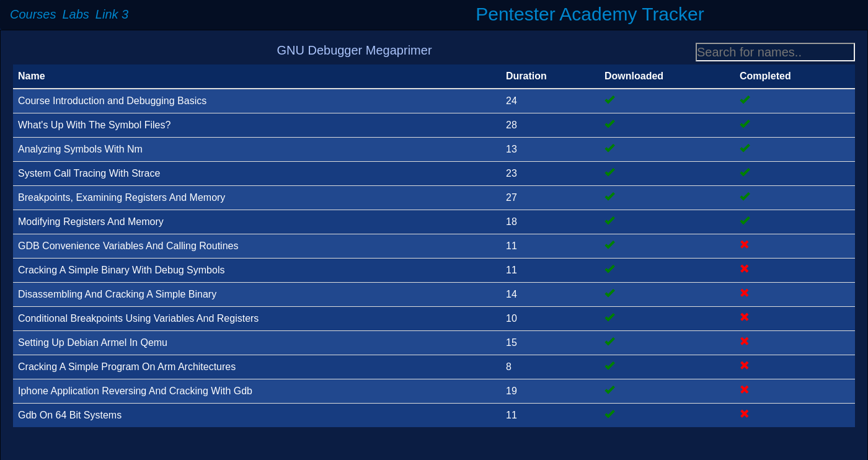Click Completed checkmark for System Call Tracing row

pyautogui.click(x=745, y=172)
